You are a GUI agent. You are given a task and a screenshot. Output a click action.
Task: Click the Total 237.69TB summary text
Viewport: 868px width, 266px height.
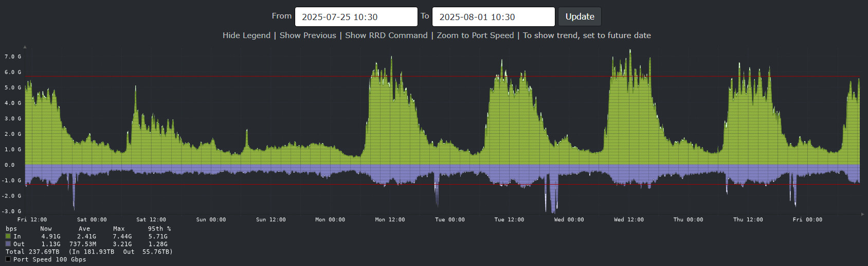click(x=32, y=252)
